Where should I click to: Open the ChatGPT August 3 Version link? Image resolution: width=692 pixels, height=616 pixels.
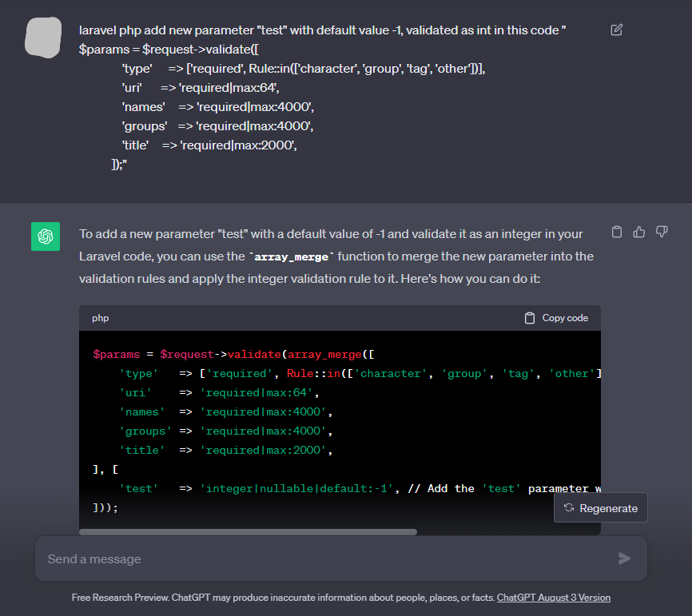click(x=553, y=598)
